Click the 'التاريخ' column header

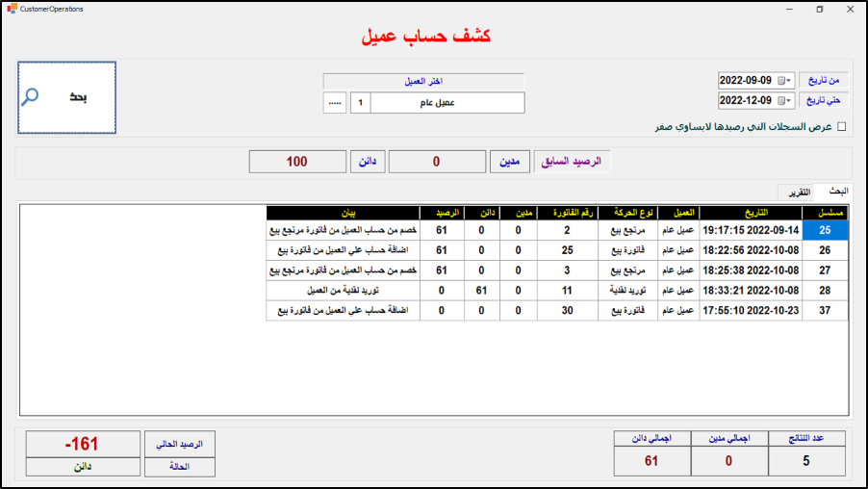click(749, 213)
